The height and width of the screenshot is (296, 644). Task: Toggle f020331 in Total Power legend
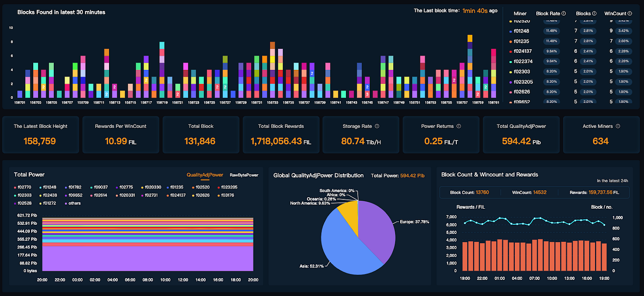(125, 195)
